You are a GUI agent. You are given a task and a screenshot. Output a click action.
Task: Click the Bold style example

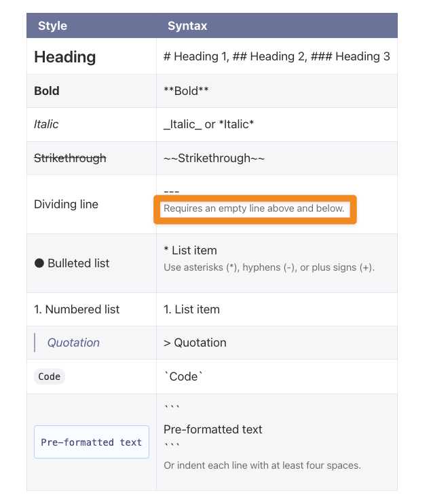[47, 91]
